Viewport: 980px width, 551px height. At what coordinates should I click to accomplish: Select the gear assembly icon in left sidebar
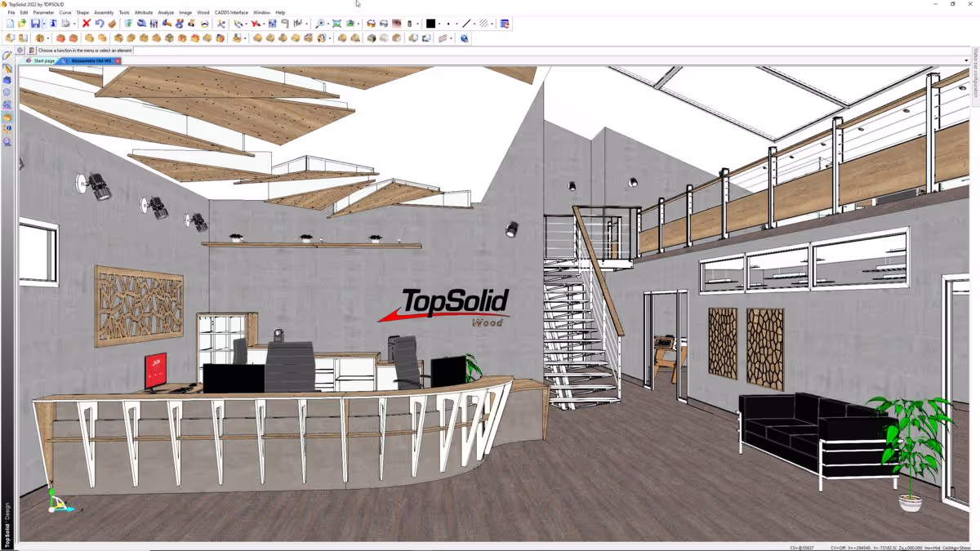7,93
